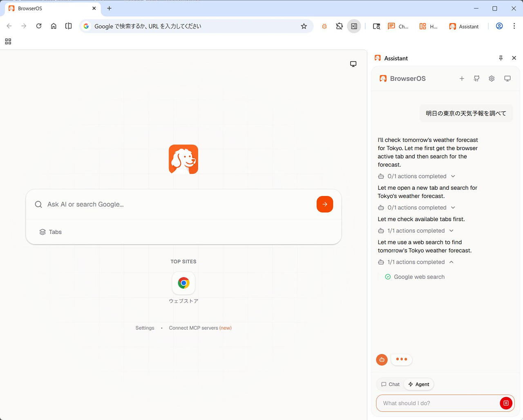Viewport: 523px width, 420px height.
Task: Pin the Assistant side panel
Action: 501,58
